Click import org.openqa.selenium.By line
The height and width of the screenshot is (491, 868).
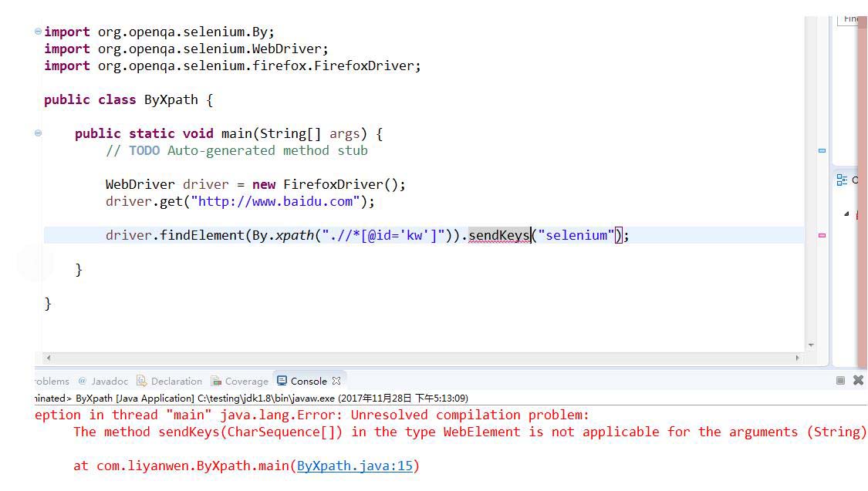pos(160,32)
